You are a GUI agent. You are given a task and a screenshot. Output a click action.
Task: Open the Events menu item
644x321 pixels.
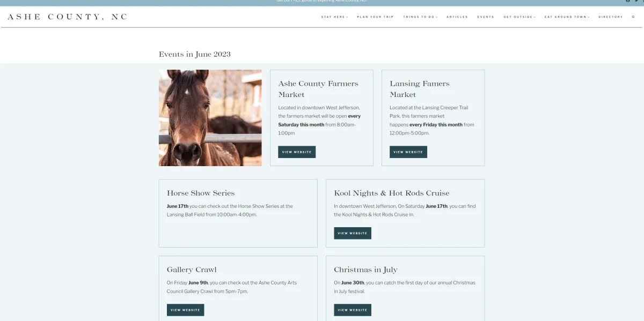coord(486,17)
